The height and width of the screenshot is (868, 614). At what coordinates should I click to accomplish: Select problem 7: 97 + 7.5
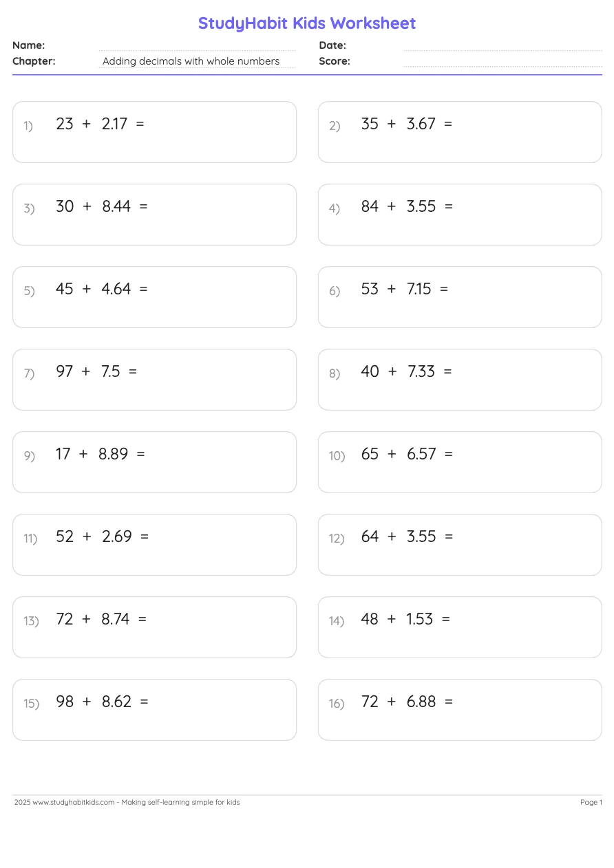coord(154,380)
